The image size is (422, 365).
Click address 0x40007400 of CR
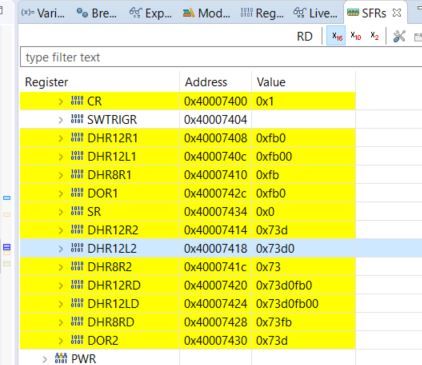click(216, 101)
